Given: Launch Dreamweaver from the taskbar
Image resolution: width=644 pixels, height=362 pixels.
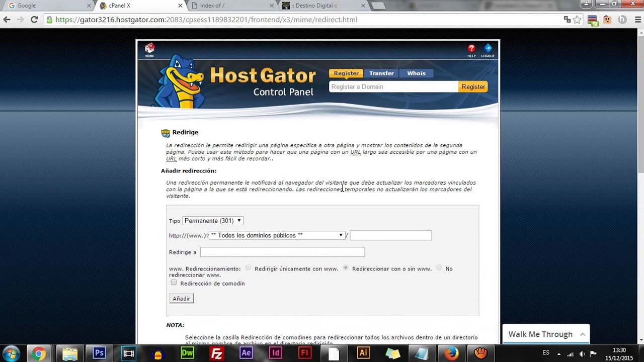Looking at the screenshot, I should coord(187,353).
